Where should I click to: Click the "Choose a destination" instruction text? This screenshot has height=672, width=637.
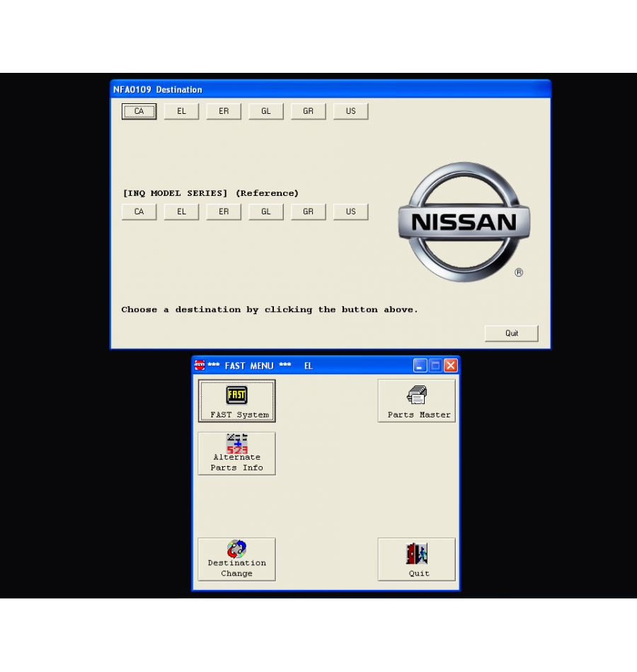pos(270,309)
